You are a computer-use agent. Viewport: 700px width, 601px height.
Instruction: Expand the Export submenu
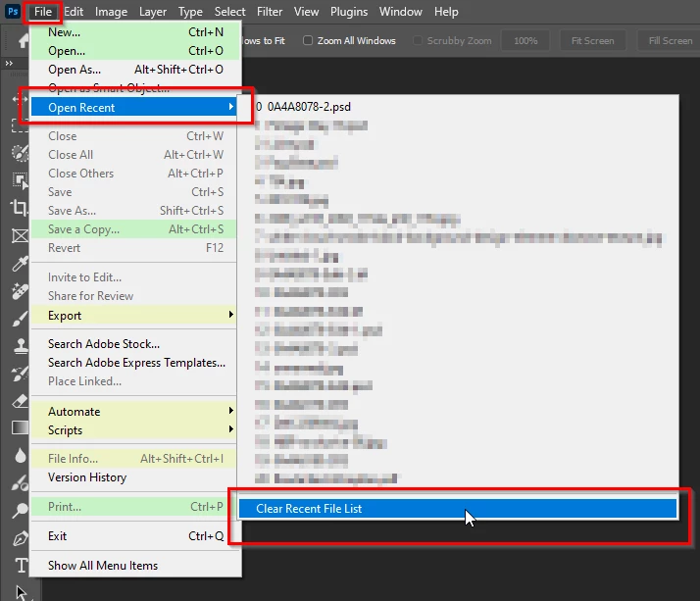pos(133,316)
